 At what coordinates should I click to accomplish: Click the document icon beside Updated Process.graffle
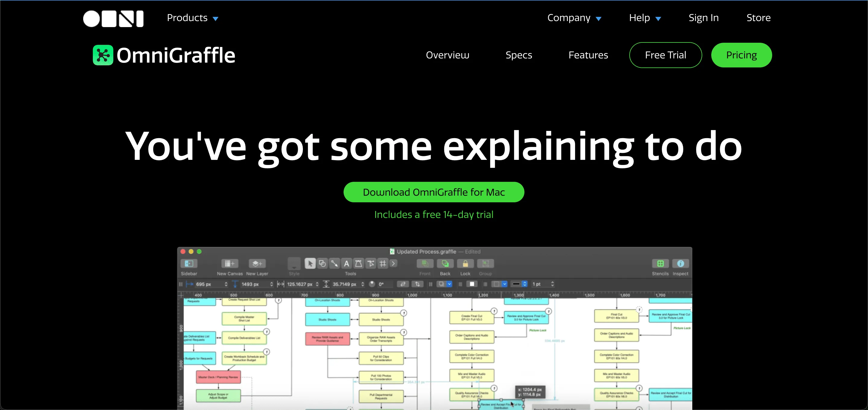tap(392, 251)
